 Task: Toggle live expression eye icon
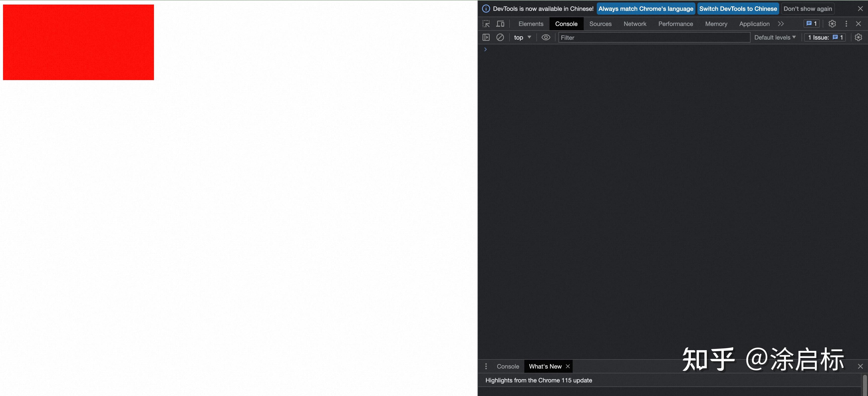click(x=545, y=38)
